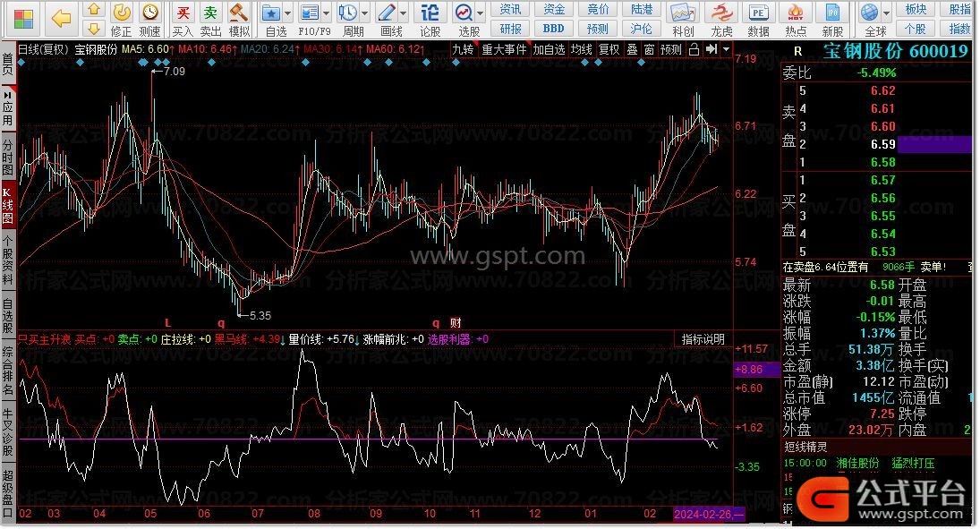Click the BBD button
Image resolution: width=980 pixels, height=529 pixels.
pos(554,29)
